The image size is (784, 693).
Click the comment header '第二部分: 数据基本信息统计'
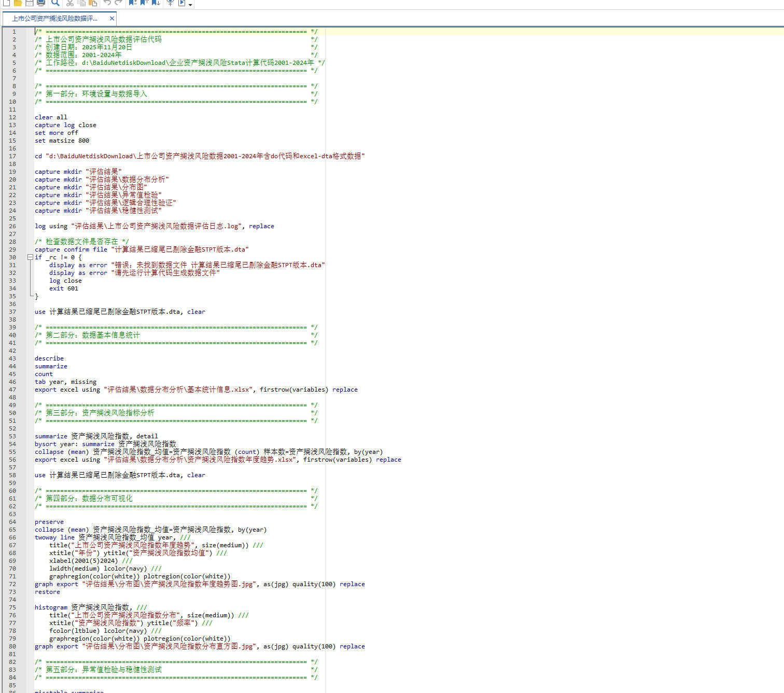tap(93, 335)
